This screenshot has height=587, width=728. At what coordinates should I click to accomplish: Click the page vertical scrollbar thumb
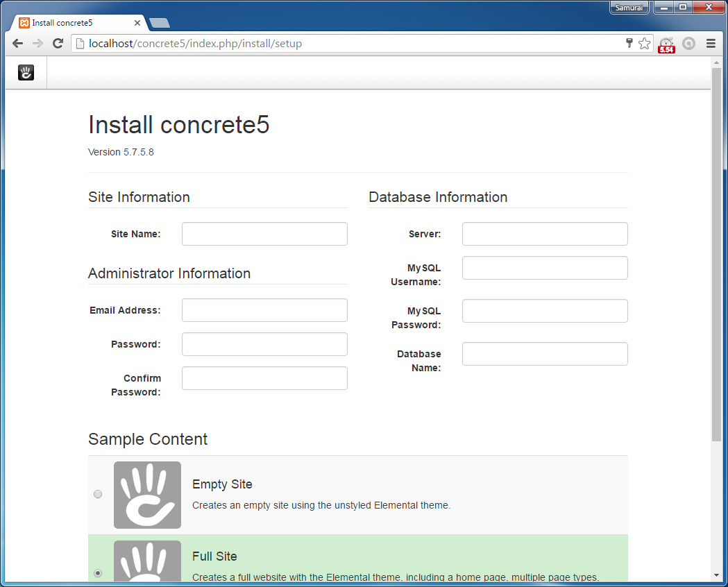pyautogui.click(x=716, y=254)
